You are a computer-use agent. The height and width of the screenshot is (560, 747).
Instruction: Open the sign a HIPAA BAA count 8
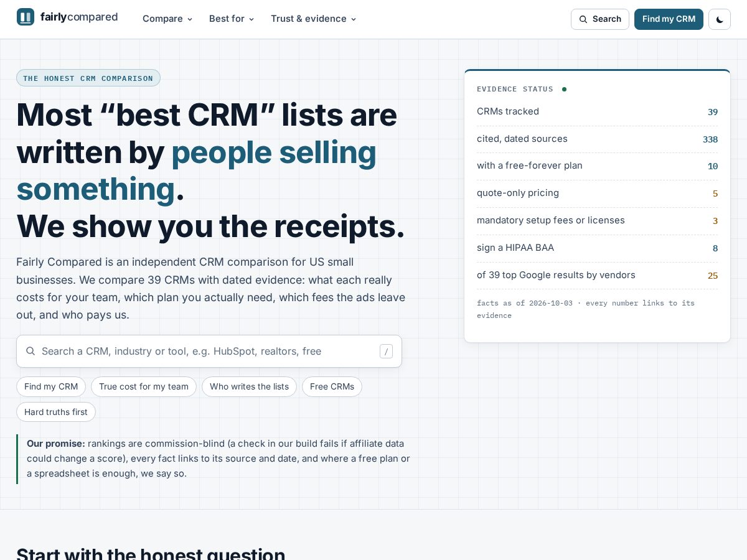[715, 248]
